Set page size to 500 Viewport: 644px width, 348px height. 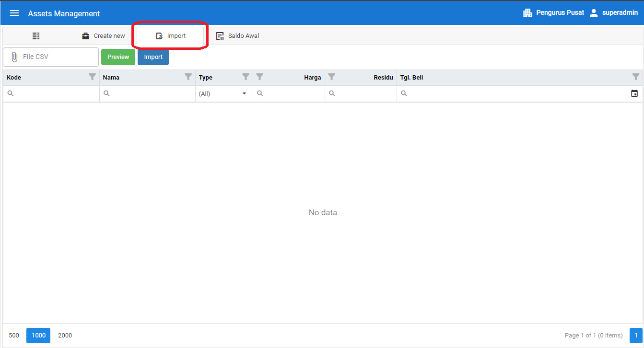pyautogui.click(x=14, y=336)
